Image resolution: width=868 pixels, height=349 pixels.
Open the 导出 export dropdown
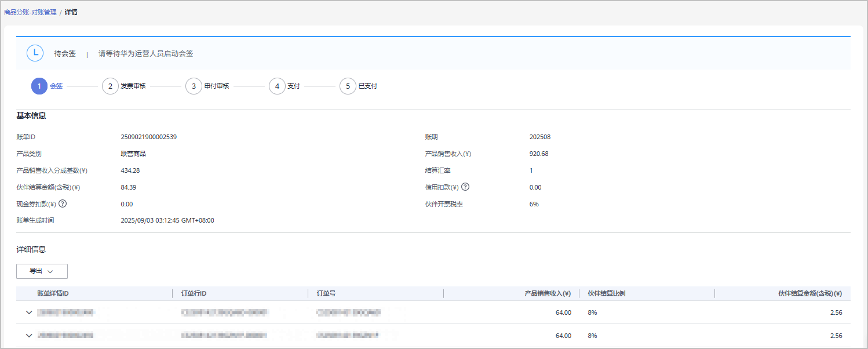click(x=42, y=271)
